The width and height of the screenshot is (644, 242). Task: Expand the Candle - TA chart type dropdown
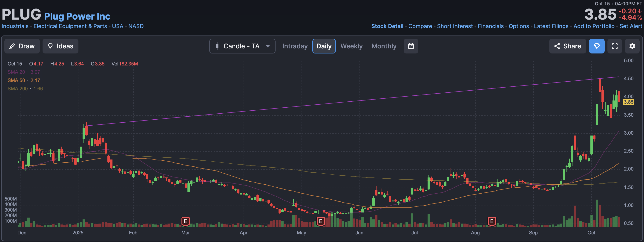coord(242,46)
